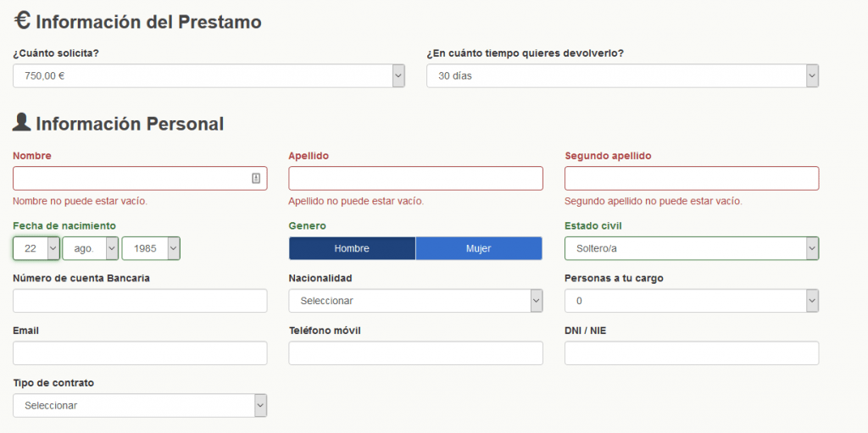Open the birth month dropdown showing ago.
Screen dimensions: 868x433
click(x=90, y=248)
